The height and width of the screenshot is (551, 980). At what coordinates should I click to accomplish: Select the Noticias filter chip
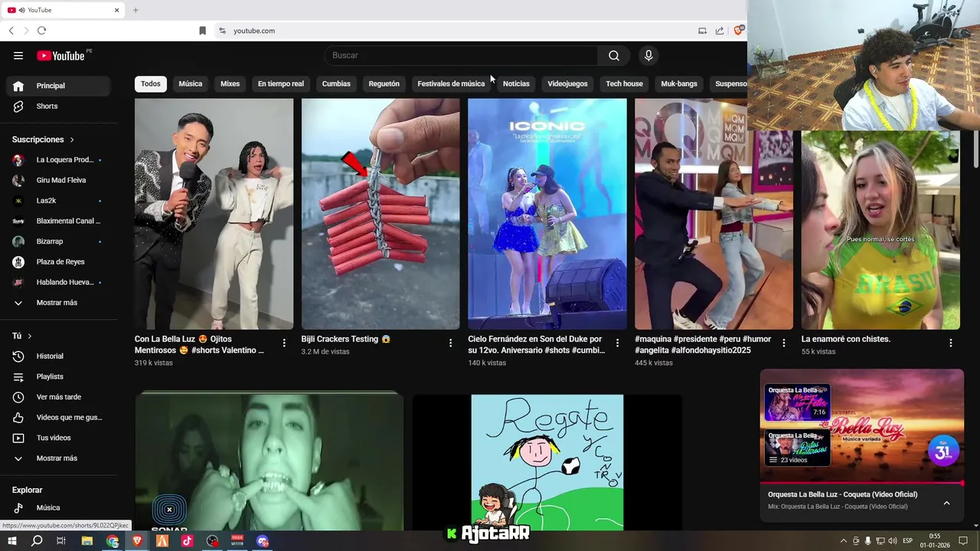tap(516, 83)
